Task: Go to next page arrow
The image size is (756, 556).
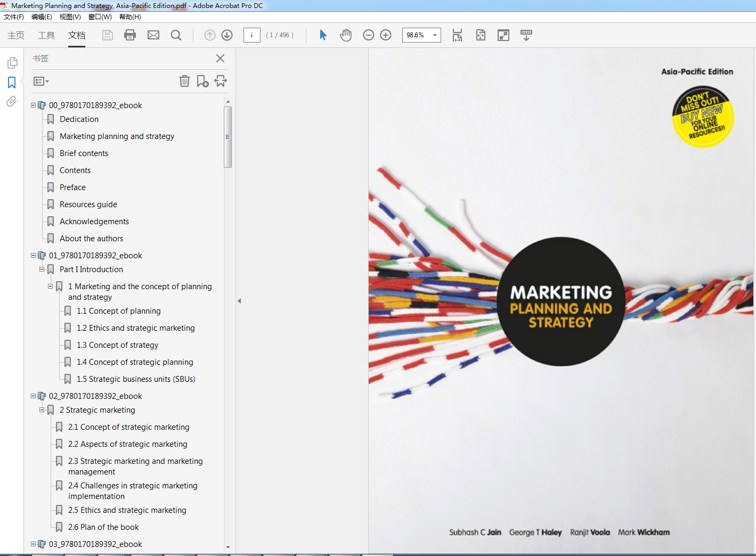Action: (x=227, y=35)
